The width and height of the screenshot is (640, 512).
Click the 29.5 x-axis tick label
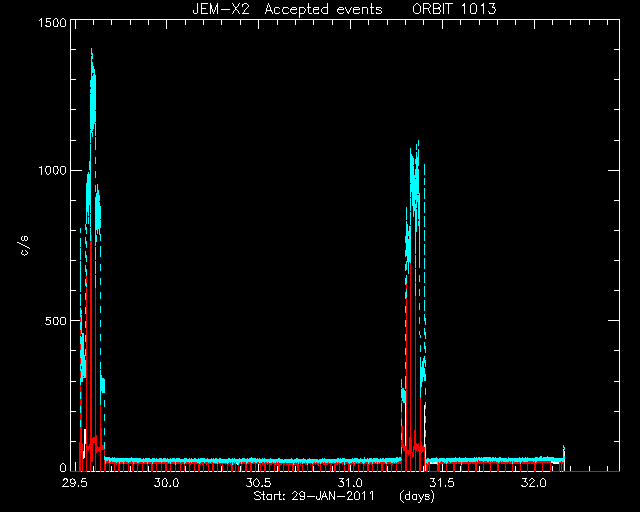click(x=75, y=483)
